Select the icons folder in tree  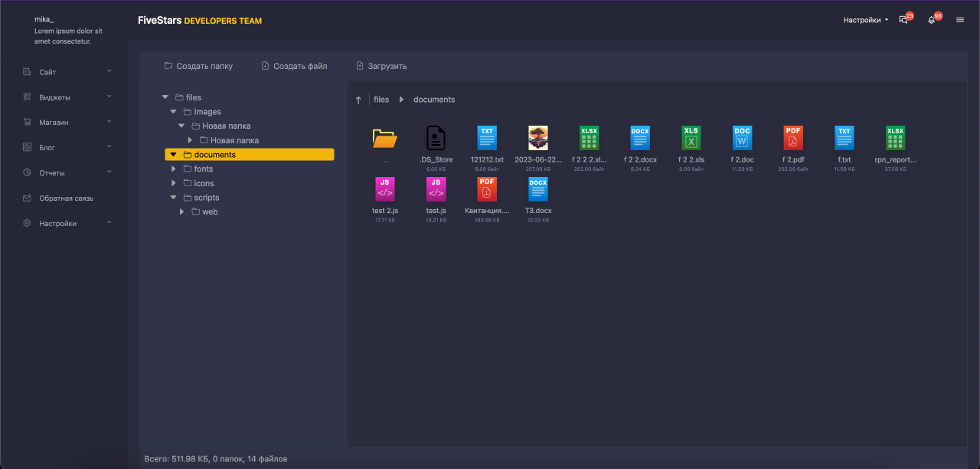pyautogui.click(x=204, y=183)
